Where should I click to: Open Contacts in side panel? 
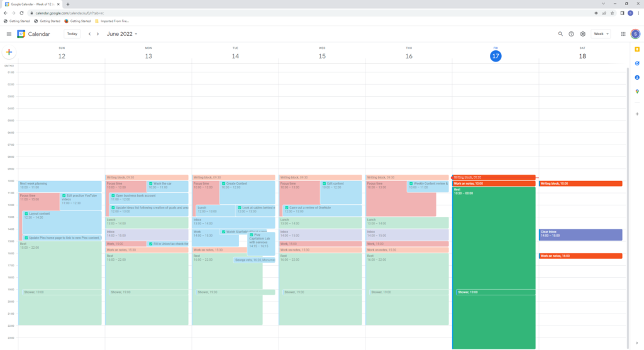(x=637, y=77)
